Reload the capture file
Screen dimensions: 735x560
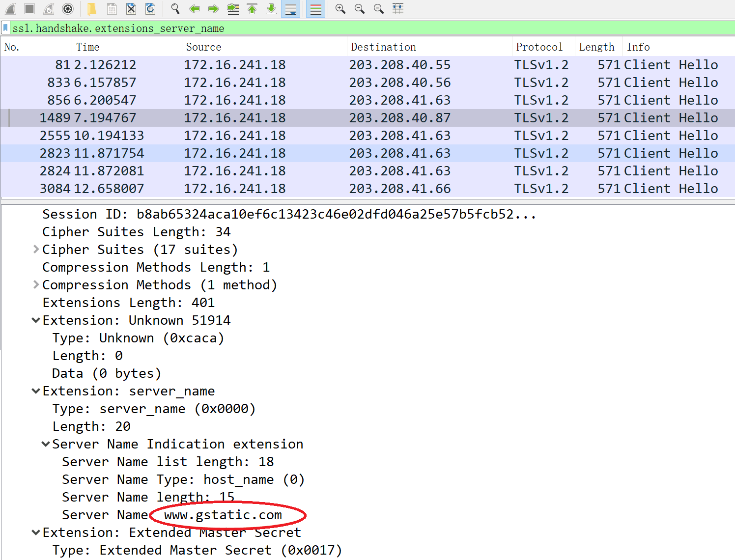[150, 9]
